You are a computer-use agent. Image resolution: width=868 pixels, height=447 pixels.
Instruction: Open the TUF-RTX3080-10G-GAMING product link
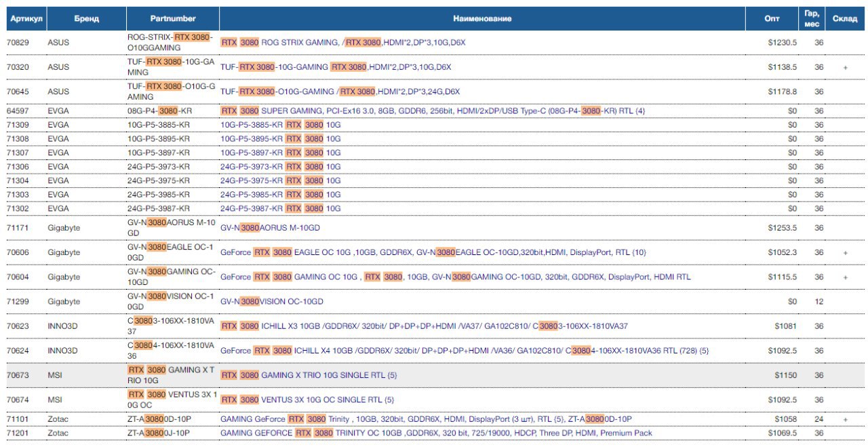tap(336, 67)
